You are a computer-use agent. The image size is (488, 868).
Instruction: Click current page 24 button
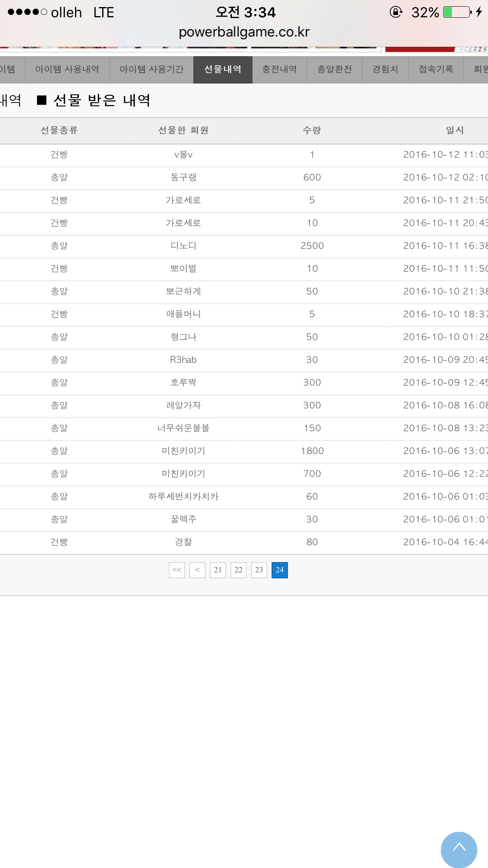(279, 570)
